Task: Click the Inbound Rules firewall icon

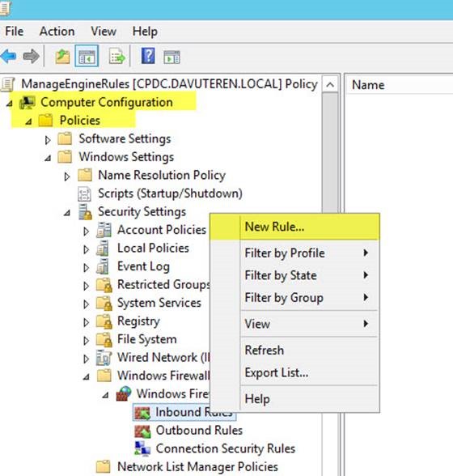Action: click(x=142, y=413)
